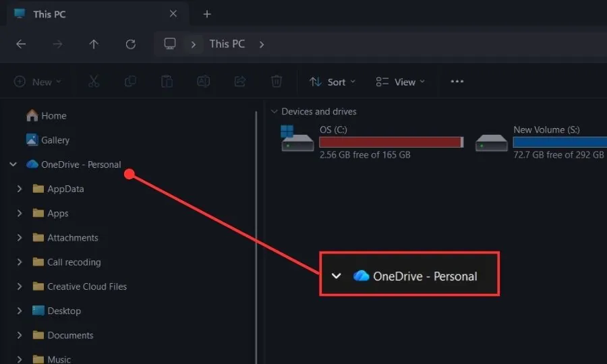Image resolution: width=607 pixels, height=364 pixels.
Task: Click the "72.7 GB free of 292 GB" text
Action: 558,155
